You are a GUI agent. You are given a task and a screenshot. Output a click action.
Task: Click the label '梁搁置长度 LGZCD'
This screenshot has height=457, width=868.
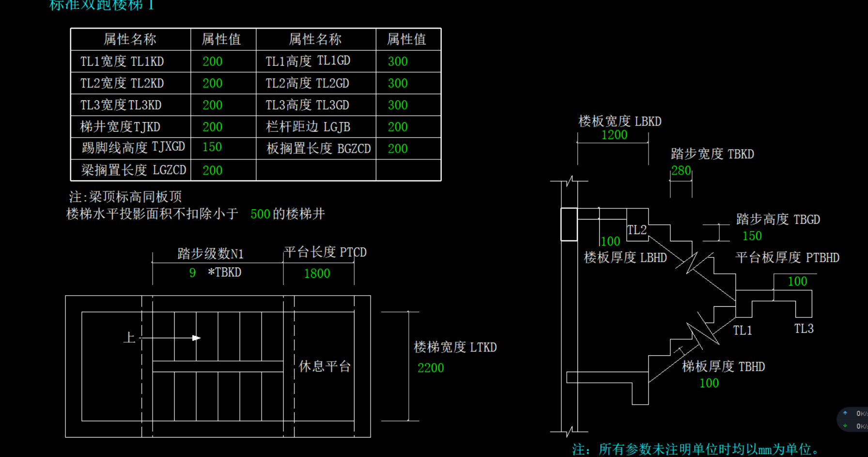(x=134, y=170)
